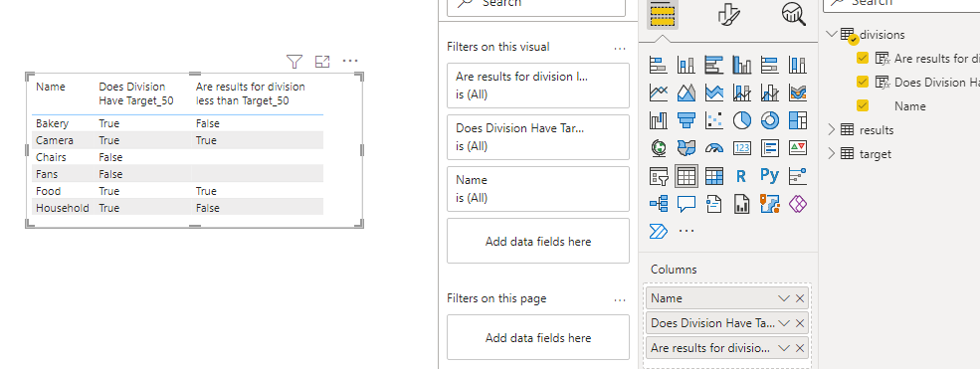Viewport: 980px width, 369px height.
Task: Select the Clustered column chart visual
Action: tap(742, 65)
